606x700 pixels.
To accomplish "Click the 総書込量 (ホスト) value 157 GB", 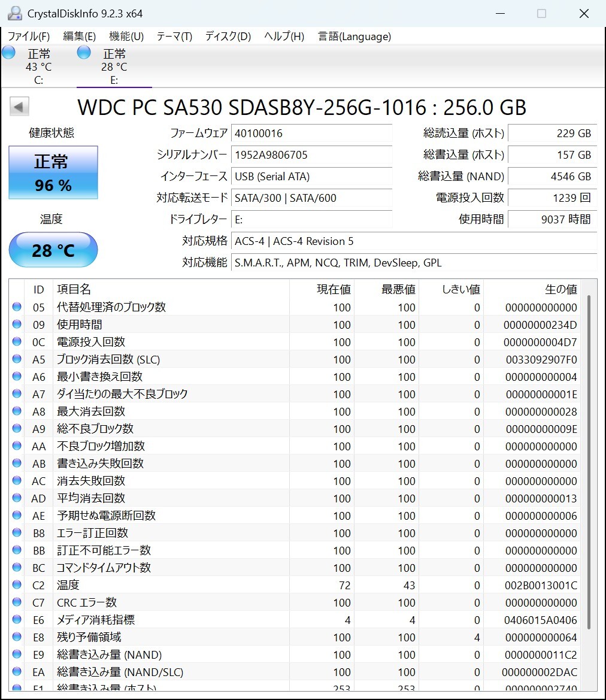I will [x=553, y=155].
